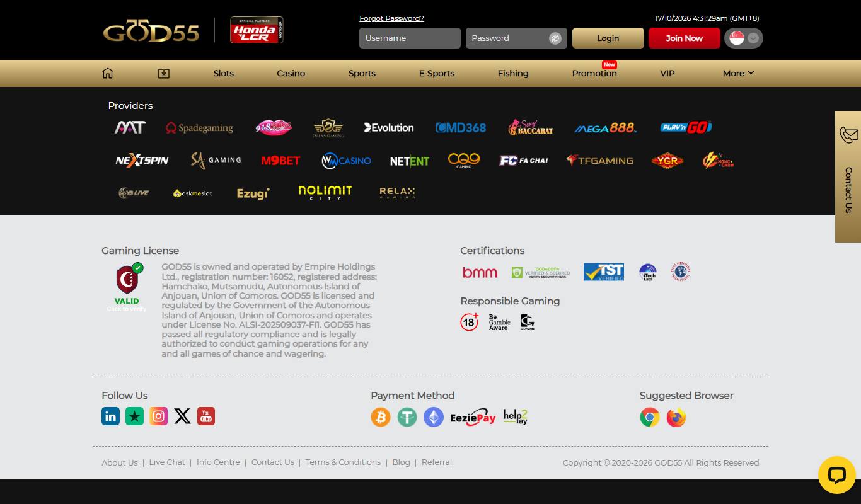Screen dimensions: 861x504
Task: Open the Sports menu
Action: click(x=362, y=73)
